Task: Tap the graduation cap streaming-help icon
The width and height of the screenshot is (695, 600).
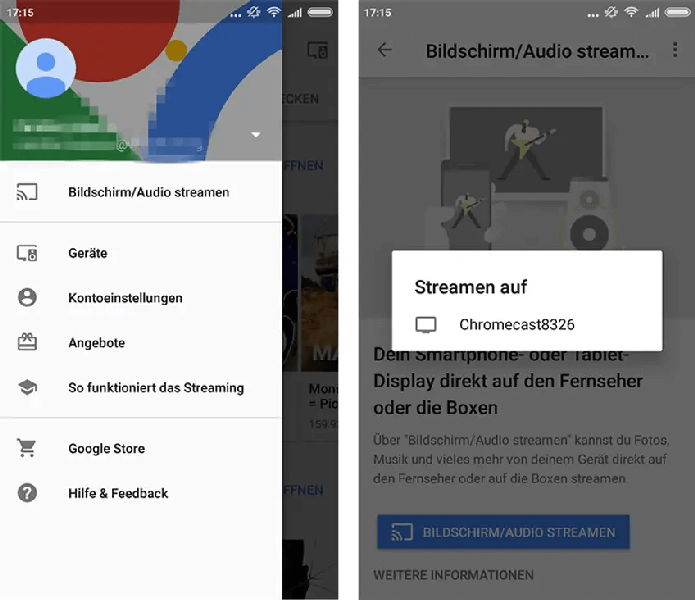Action: click(27, 387)
